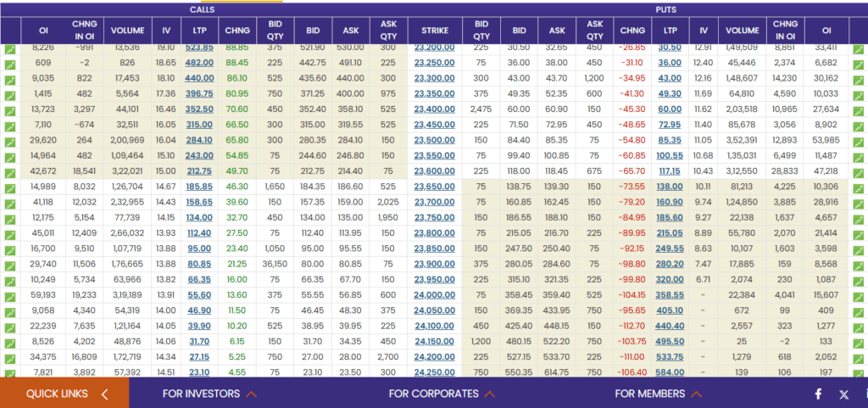The width and height of the screenshot is (868, 408).
Task: Expand the For Investors footer menu
Action: click(209, 394)
